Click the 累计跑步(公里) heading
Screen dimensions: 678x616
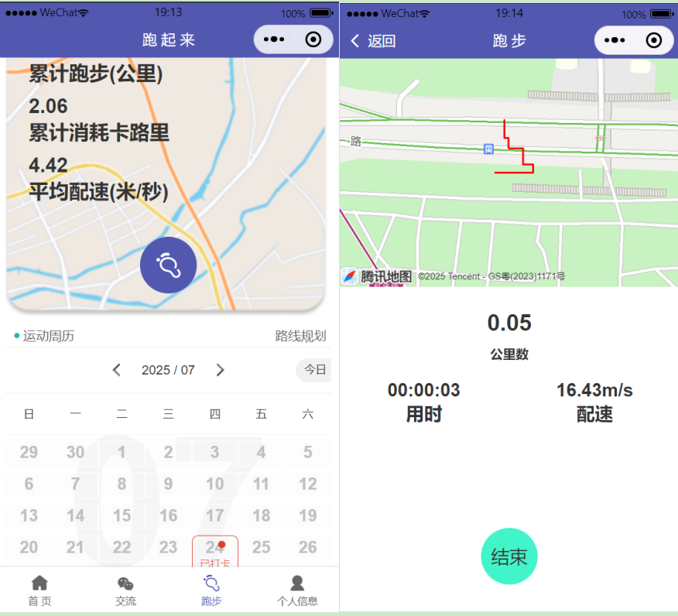coord(95,74)
